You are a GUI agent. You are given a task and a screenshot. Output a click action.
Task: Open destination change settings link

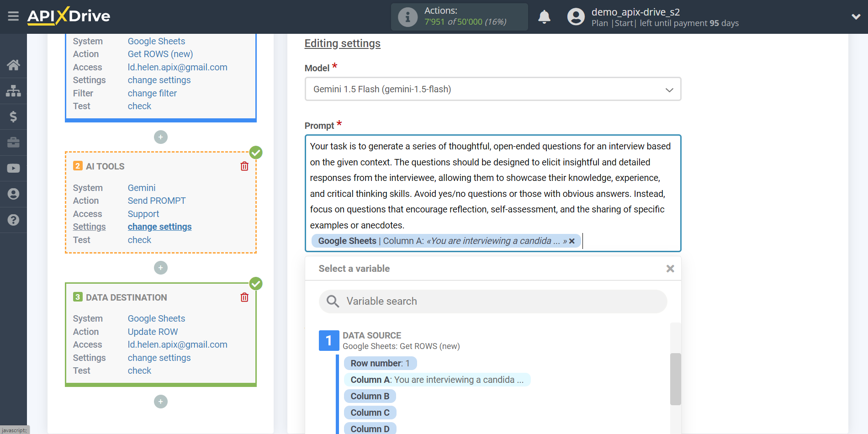159,358
